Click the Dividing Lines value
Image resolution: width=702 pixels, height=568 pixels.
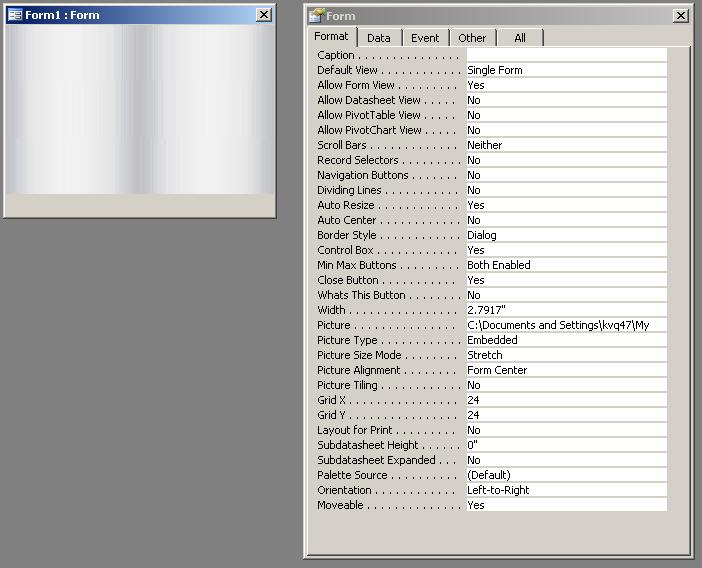tap(566, 190)
